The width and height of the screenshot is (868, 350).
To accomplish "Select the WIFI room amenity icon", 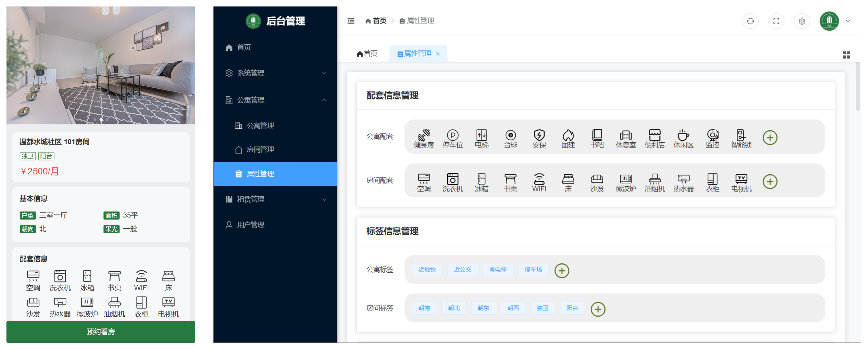I will [539, 182].
